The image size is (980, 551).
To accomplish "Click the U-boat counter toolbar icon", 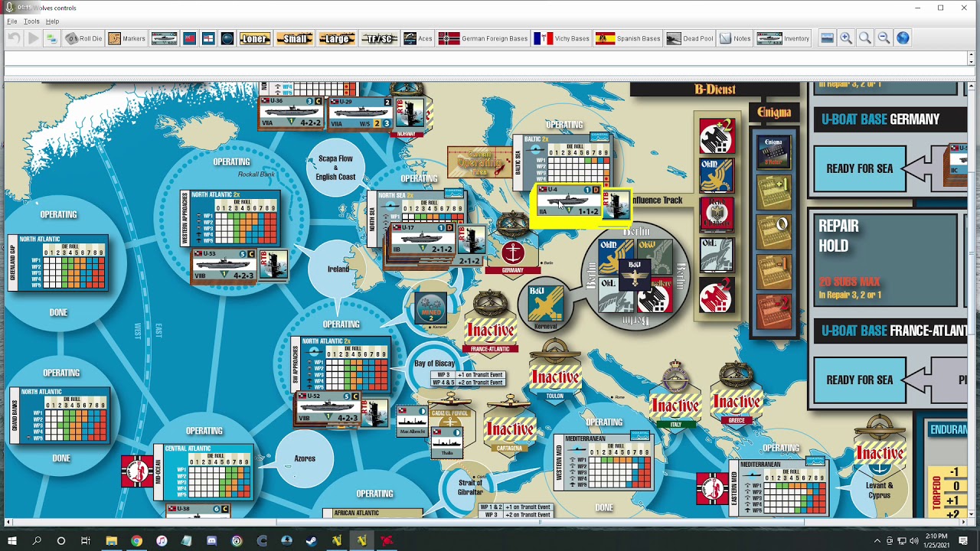I will (x=164, y=38).
